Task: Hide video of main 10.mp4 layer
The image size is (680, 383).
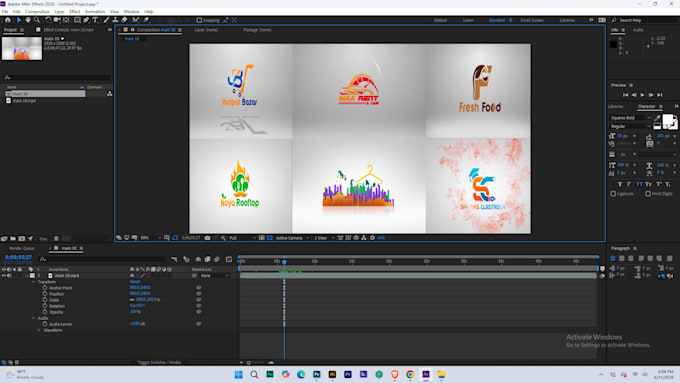Action: pos(4,275)
